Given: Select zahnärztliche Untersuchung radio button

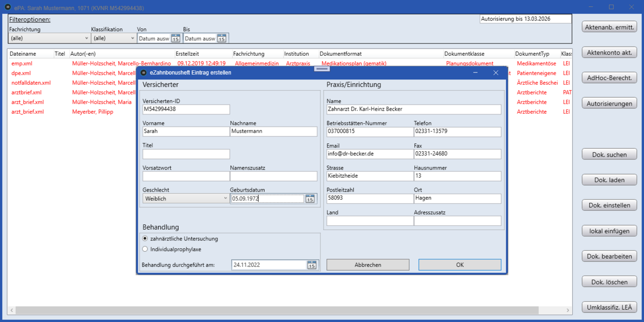Looking at the screenshot, I should 145,238.
